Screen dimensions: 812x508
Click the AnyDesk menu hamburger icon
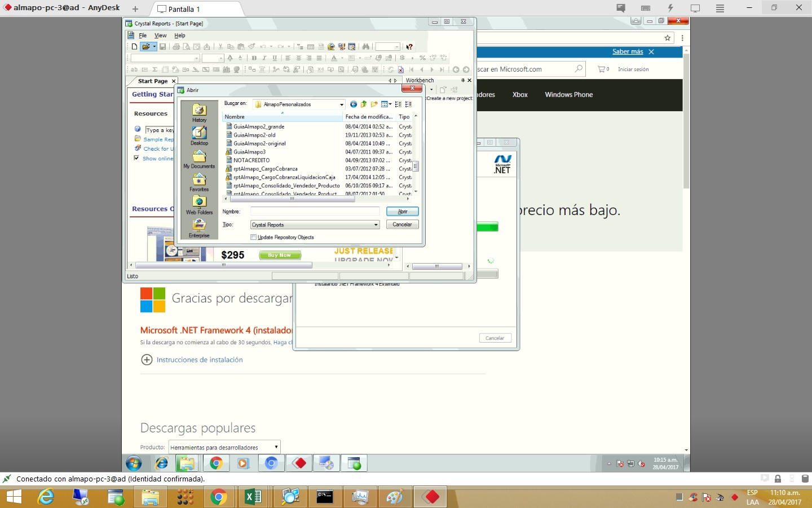[x=720, y=8]
